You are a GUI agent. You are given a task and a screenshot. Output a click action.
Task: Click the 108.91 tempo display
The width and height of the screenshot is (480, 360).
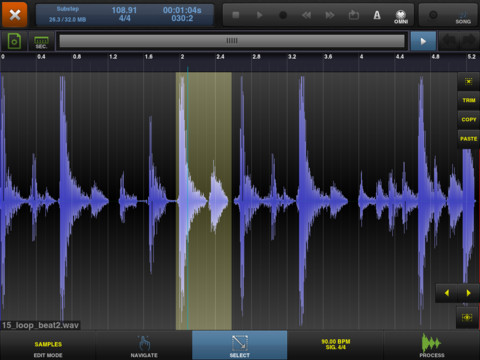click(x=124, y=10)
